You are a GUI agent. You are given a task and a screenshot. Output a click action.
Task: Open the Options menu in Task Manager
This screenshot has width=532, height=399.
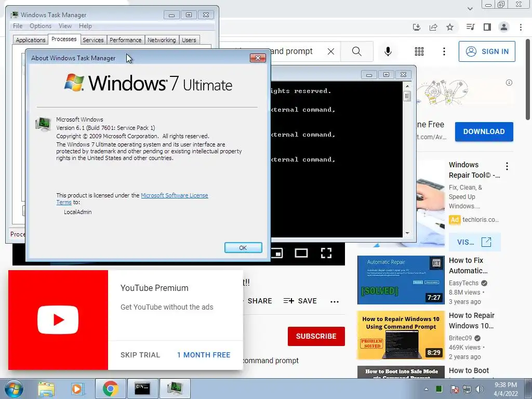click(41, 26)
